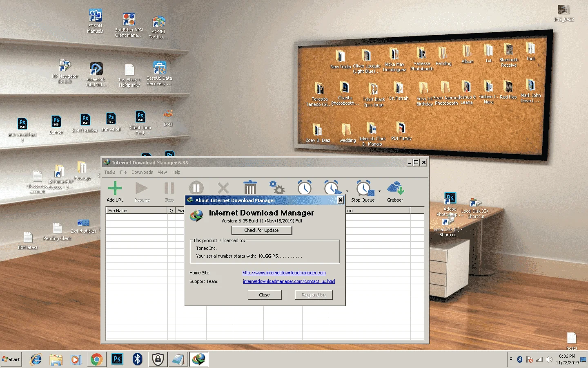Screen dimensions: 588x368
Task: Sort list by File Name column header
Action: [x=137, y=211]
